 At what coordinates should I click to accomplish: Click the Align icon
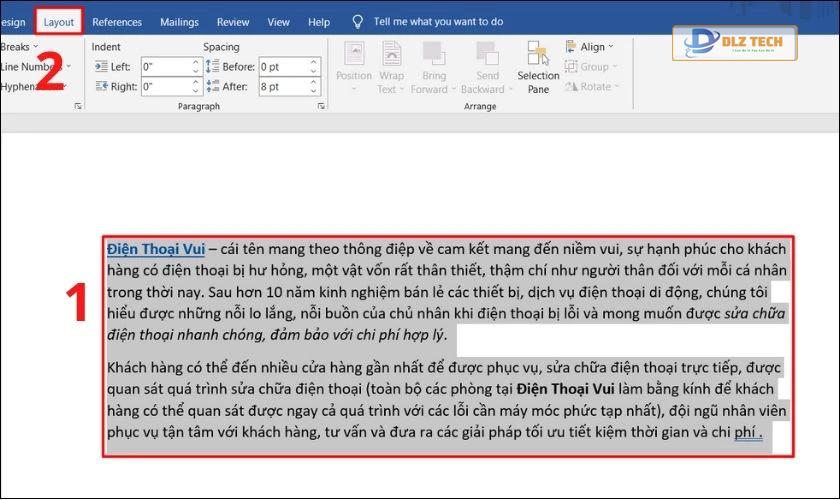571,47
